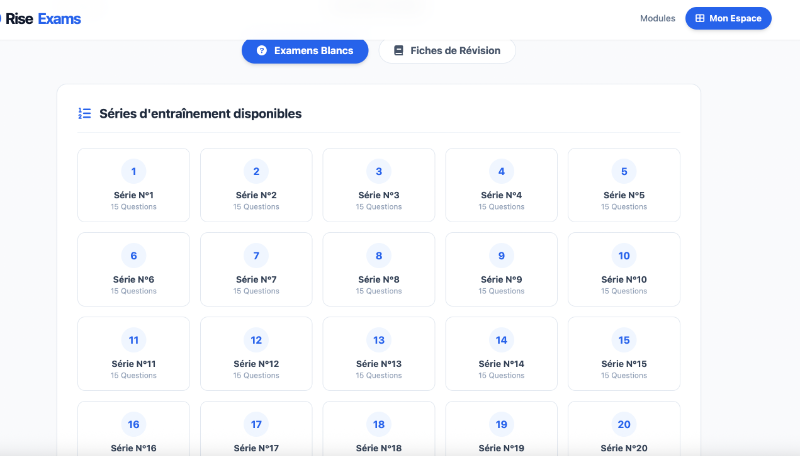The height and width of the screenshot is (456, 800).
Task: Start the Série N°4 practice set
Action: click(501, 185)
